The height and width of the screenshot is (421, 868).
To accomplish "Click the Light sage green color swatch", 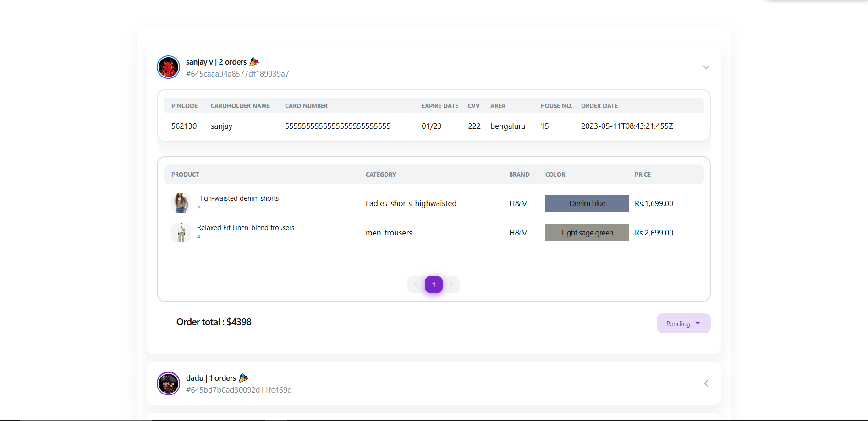I will point(587,232).
